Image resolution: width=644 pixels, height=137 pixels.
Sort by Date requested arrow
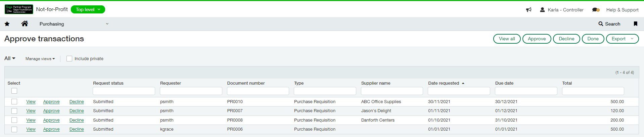pos(463,83)
